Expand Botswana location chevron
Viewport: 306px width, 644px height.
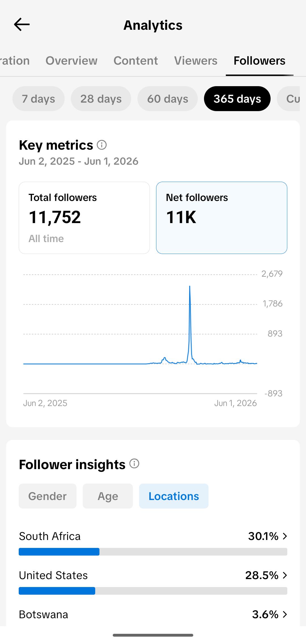pyautogui.click(x=285, y=615)
